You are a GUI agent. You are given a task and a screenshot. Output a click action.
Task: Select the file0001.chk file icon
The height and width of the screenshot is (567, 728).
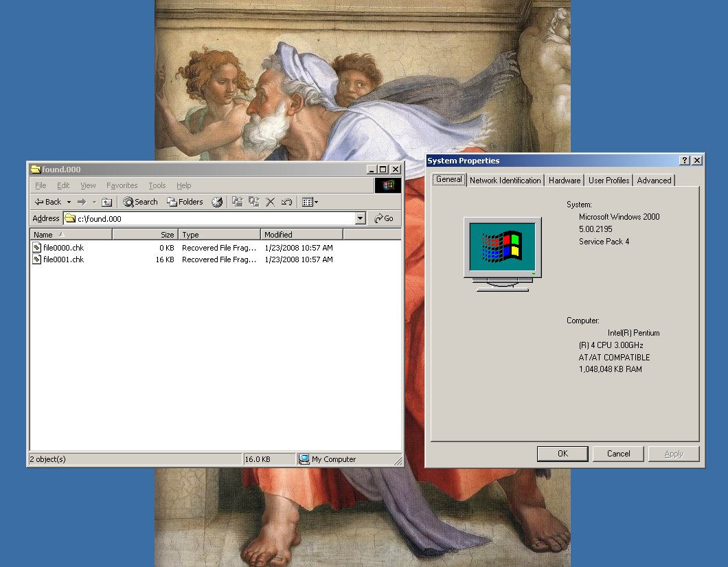coord(37,259)
